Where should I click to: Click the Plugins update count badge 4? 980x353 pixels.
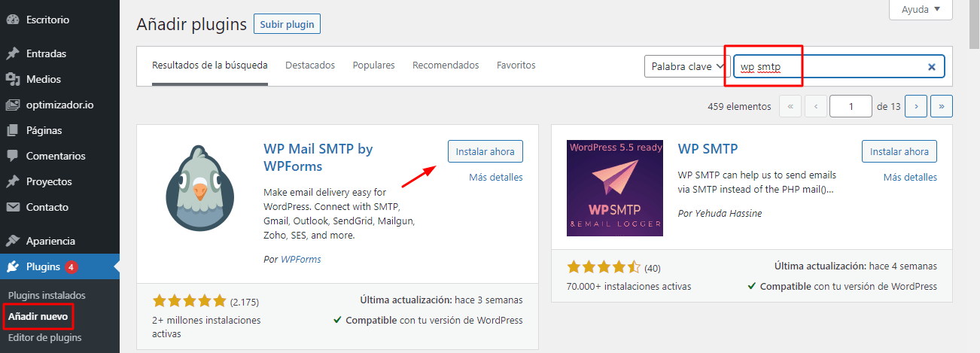pos(71,266)
